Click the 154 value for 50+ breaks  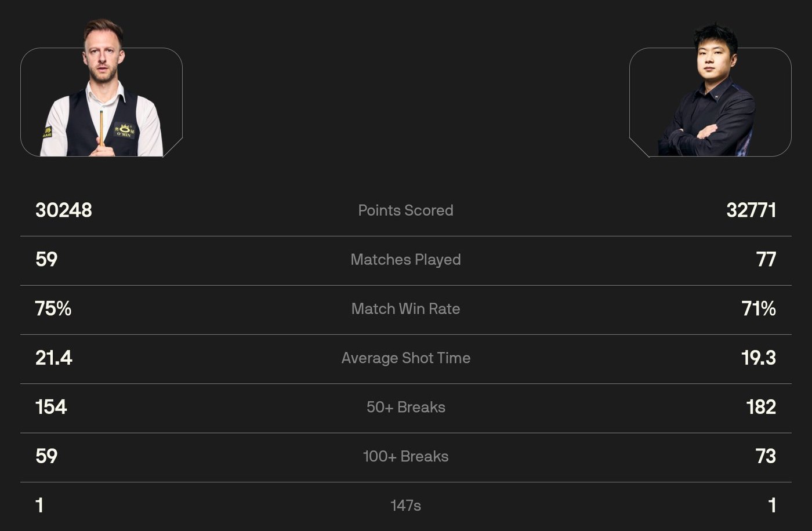[x=51, y=407]
